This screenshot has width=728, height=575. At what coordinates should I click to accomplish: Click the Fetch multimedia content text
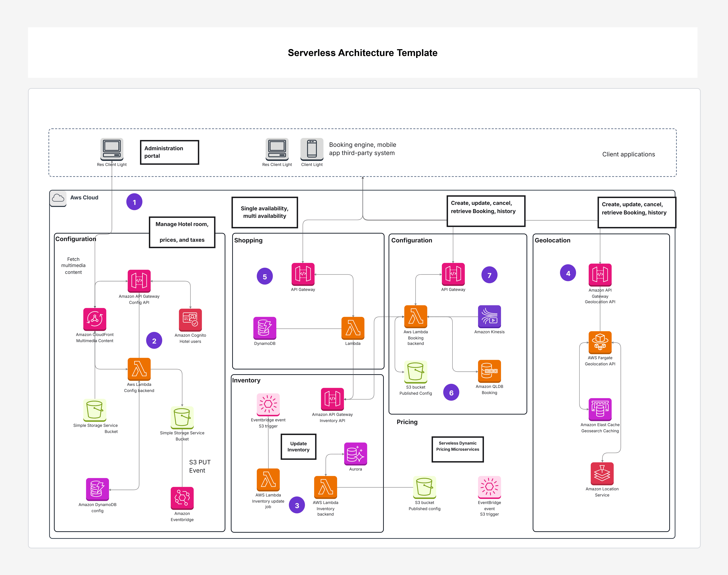(73, 266)
